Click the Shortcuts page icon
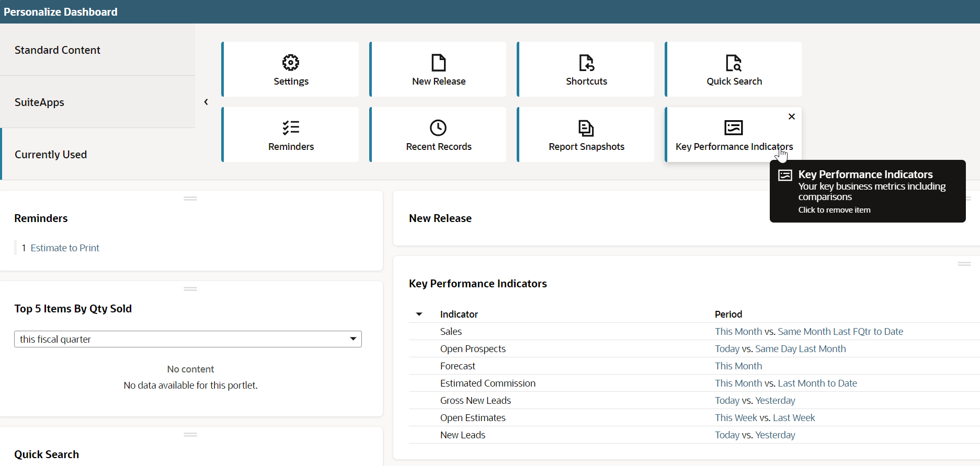This screenshot has height=466, width=980. click(x=586, y=63)
